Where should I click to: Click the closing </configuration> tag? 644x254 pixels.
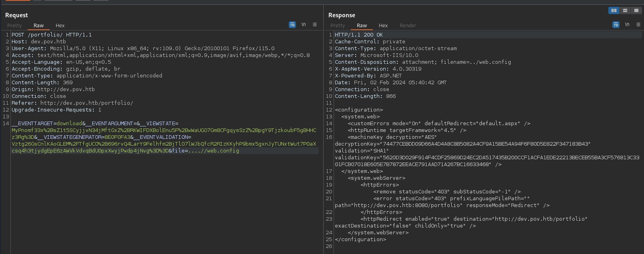pyautogui.click(x=360, y=240)
